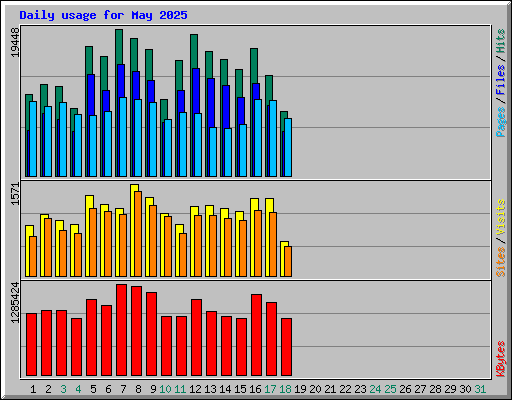
Task: Click day 31 on the date axis
Action: pyautogui.click(x=480, y=389)
